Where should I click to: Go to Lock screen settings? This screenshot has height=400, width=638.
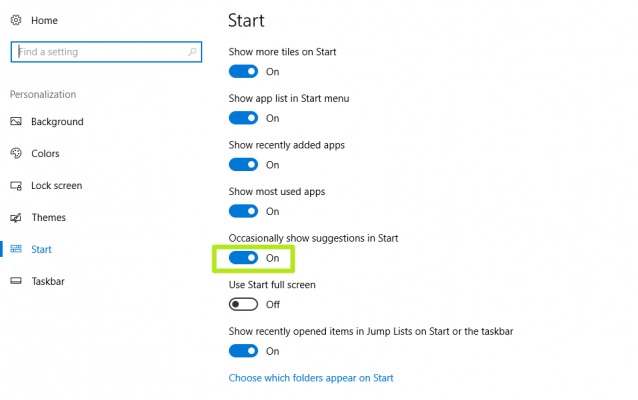[x=56, y=186]
